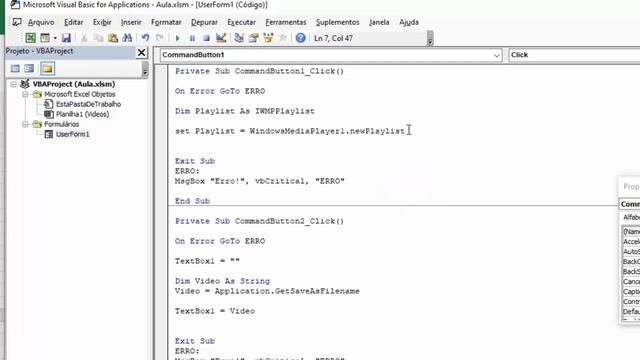Save the project with the floppy icon

point(66,38)
